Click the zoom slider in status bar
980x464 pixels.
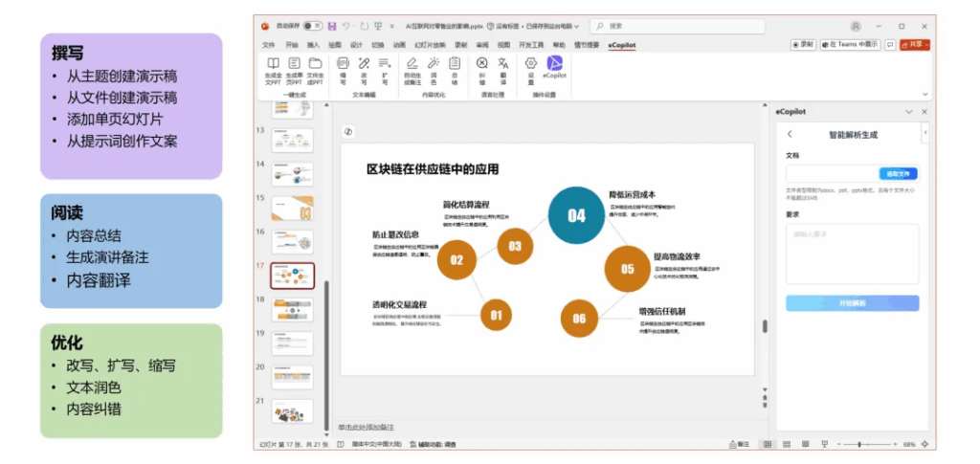(861, 444)
